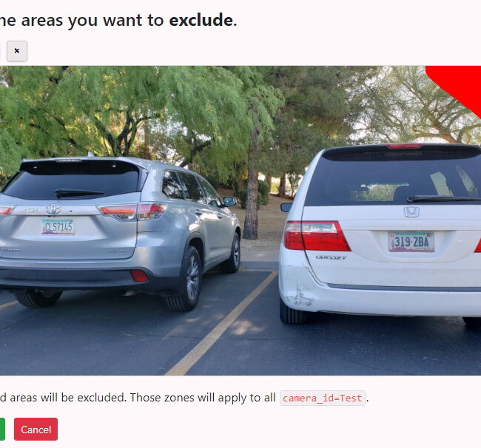Click the Honda emblem on white minivan

[x=411, y=212]
